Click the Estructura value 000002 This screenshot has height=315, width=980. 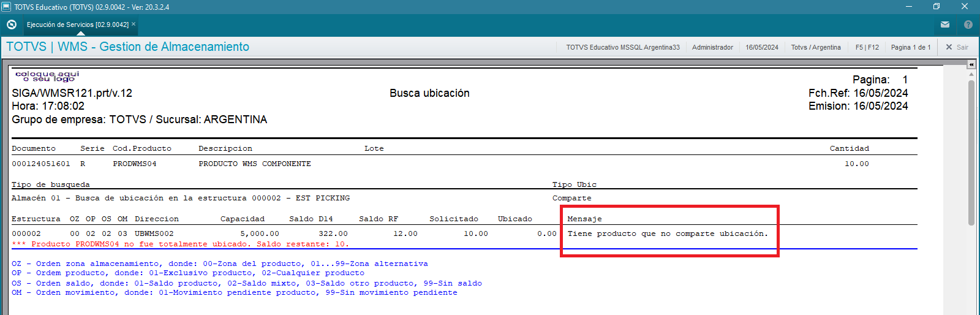[26, 233]
